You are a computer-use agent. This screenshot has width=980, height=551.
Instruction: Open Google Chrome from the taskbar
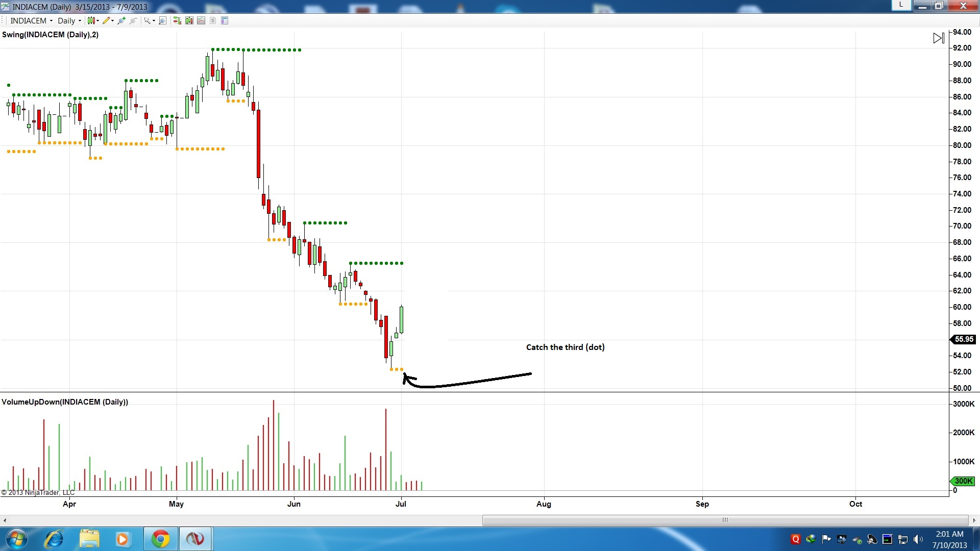160,539
